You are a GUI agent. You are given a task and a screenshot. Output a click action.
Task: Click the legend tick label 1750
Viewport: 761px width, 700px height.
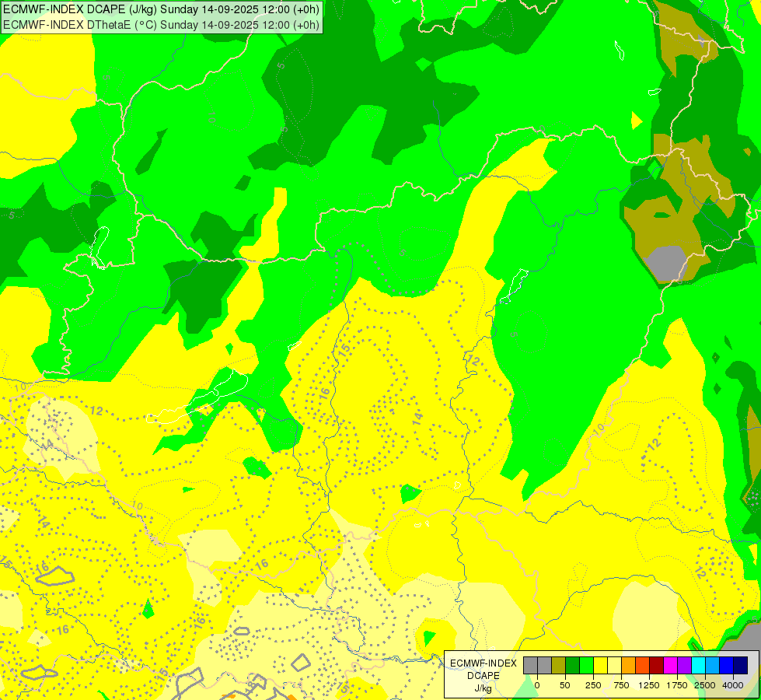tap(677, 685)
